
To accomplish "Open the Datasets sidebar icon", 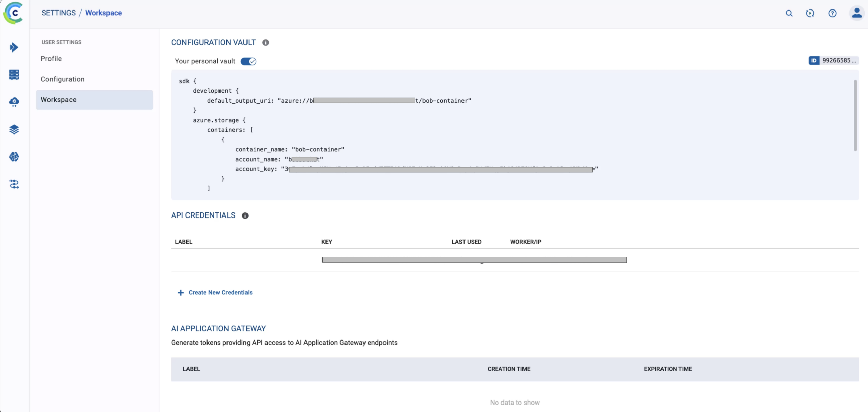I will [x=14, y=75].
